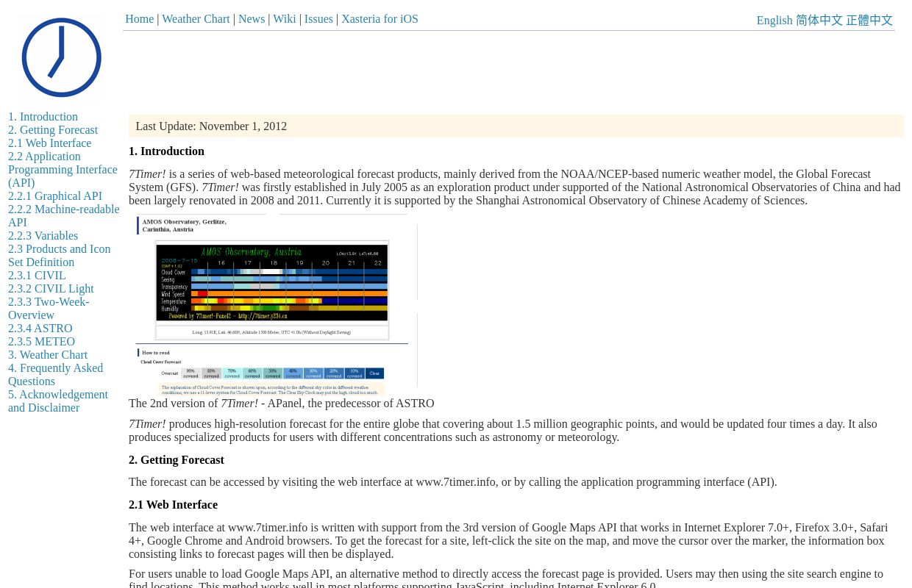Screen dimensions: 912x588
Task: Jump to 2.3.5 METEO section
Action: [41, 342]
